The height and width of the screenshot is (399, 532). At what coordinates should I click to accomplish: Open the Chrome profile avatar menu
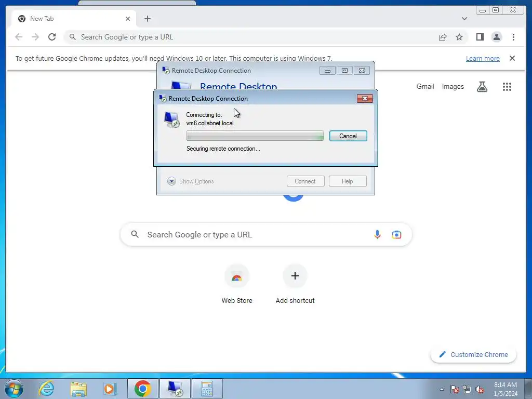(x=496, y=37)
